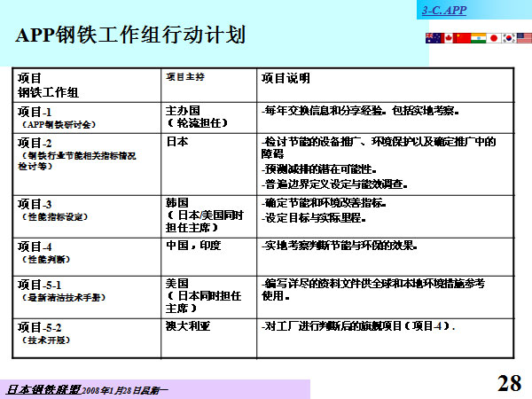Image resolution: width=532 pixels, height=399 pixels.
Task: Click text 实地考察判断节能与环保的效果
Action: click(340, 246)
